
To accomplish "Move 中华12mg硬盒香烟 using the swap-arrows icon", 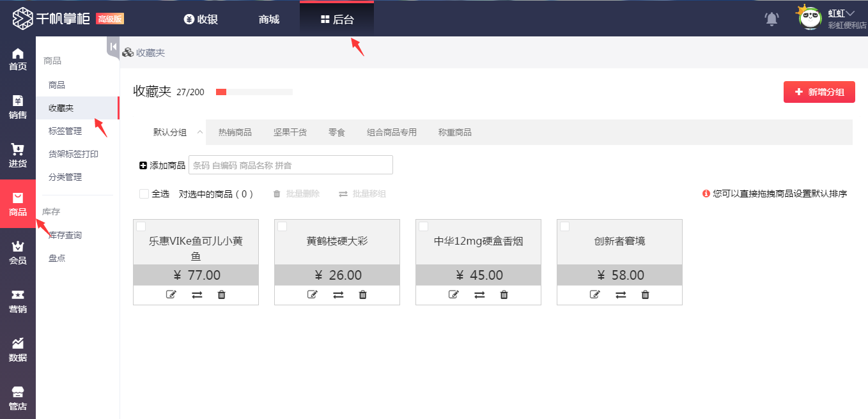I will 479,294.
